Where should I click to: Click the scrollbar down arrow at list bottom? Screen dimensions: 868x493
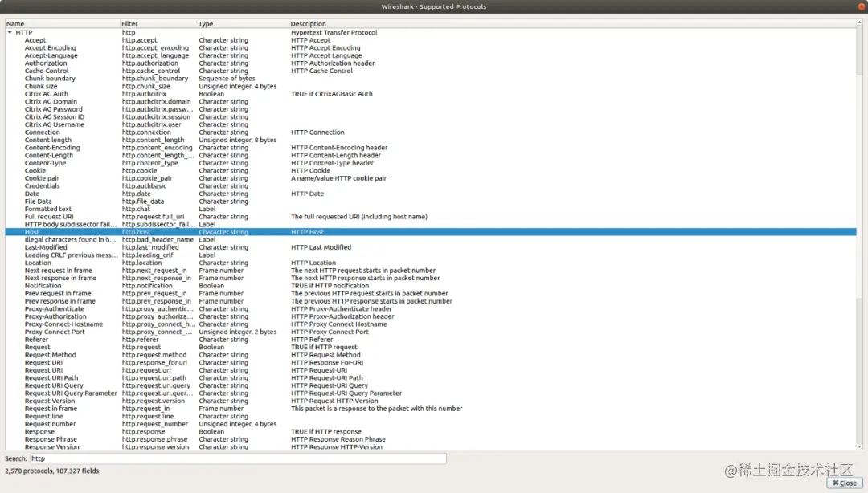pos(859,446)
